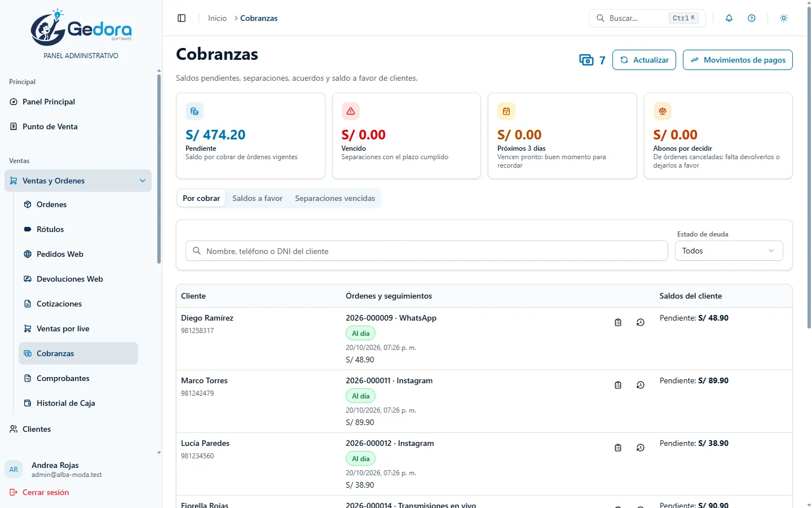Image resolution: width=812 pixels, height=508 pixels.
Task: Open Pedidos Web
Action: (x=78, y=254)
